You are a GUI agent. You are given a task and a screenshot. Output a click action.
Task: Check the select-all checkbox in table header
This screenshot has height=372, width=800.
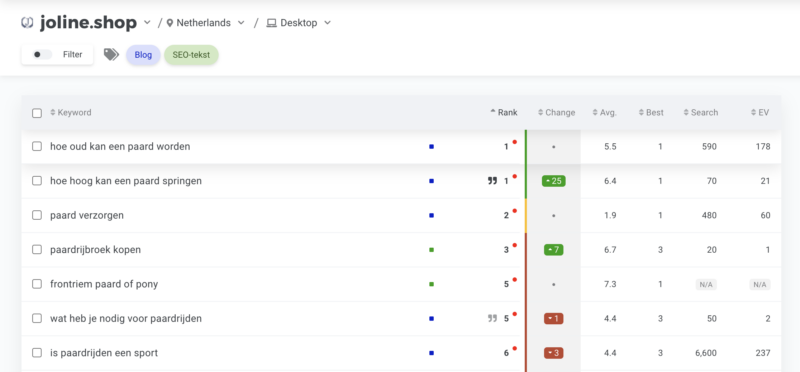tap(37, 113)
